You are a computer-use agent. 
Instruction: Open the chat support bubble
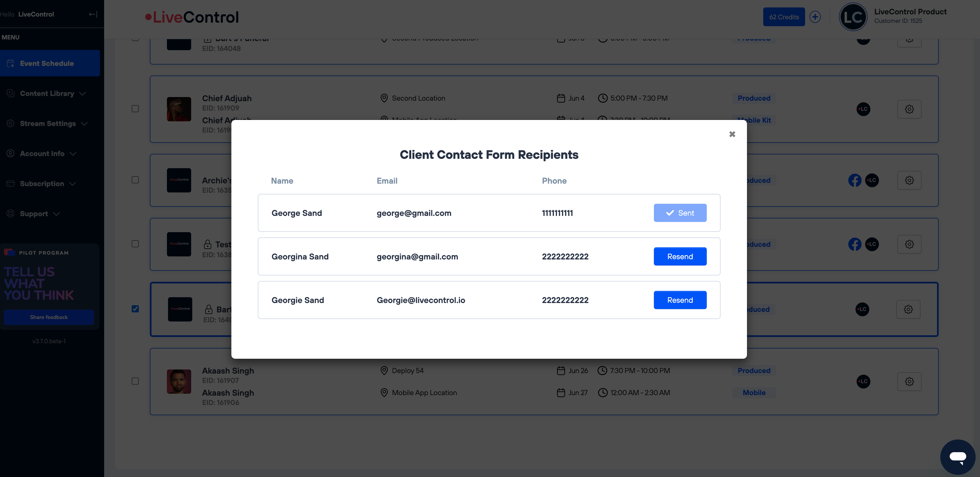pos(958,457)
